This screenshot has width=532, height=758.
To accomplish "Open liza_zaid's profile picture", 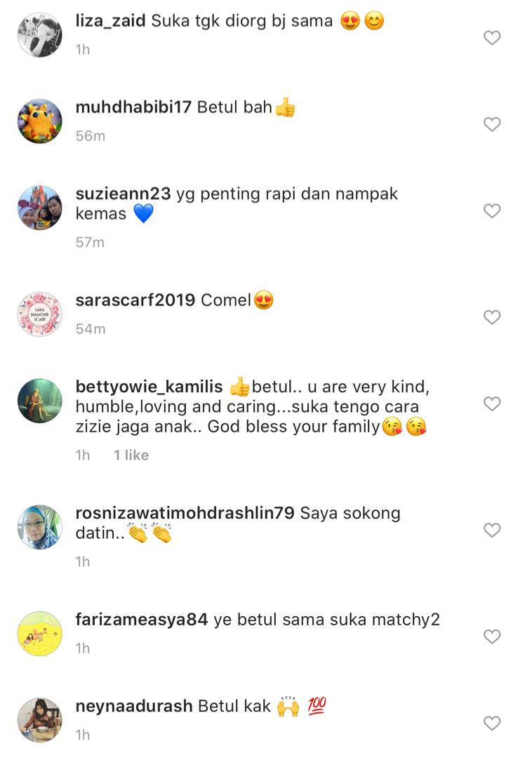I will 39,35.
